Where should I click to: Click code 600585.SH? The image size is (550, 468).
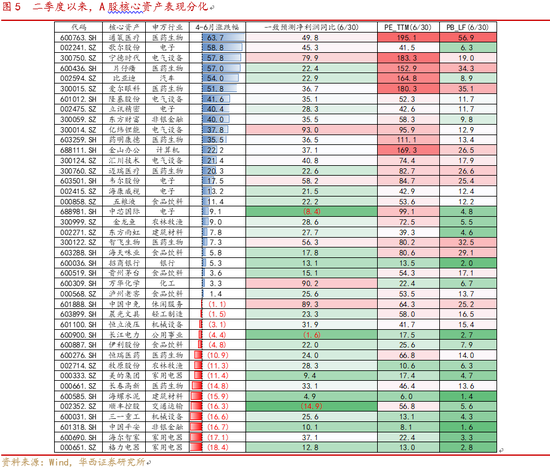[x=78, y=396]
